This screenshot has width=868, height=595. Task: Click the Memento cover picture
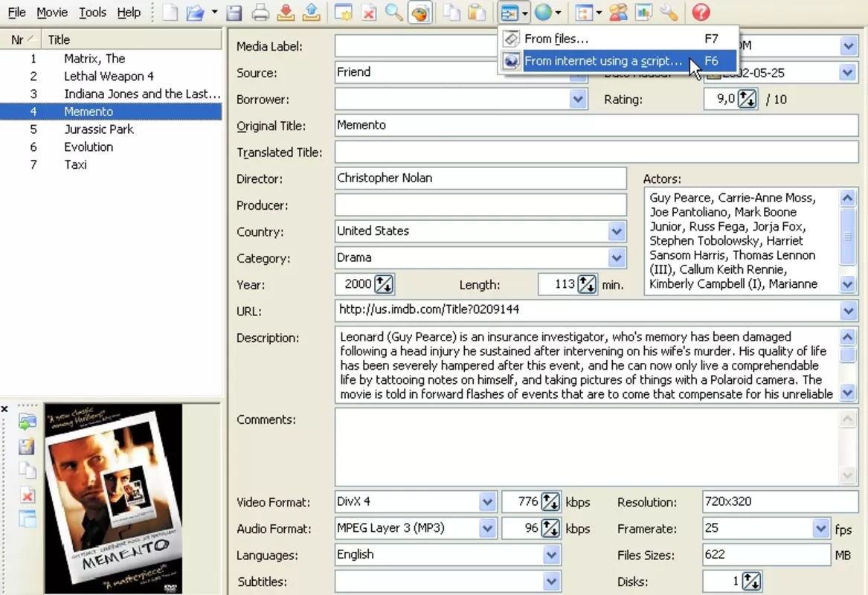coord(114,499)
